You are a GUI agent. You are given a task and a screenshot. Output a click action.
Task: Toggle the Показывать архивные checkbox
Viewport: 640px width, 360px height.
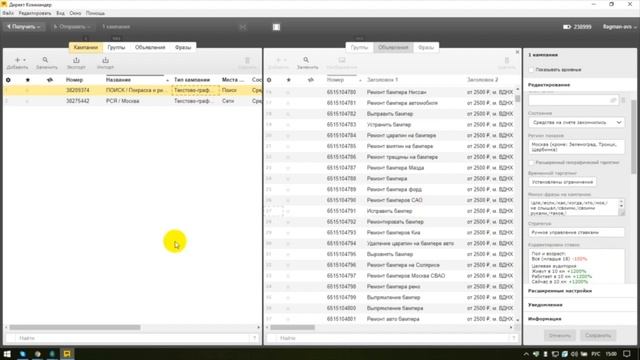click(531, 70)
